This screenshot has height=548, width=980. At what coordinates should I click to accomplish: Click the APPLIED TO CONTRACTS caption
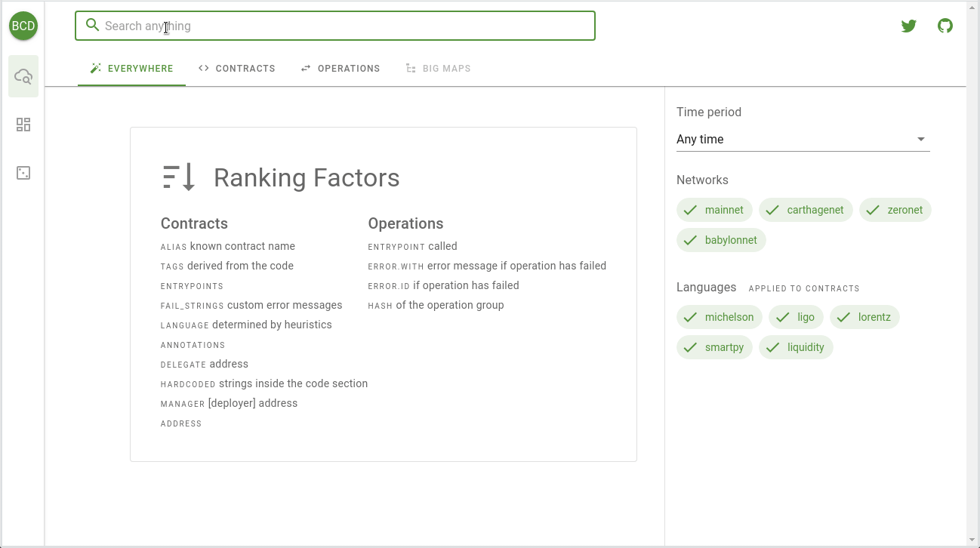(x=804, y=288)
